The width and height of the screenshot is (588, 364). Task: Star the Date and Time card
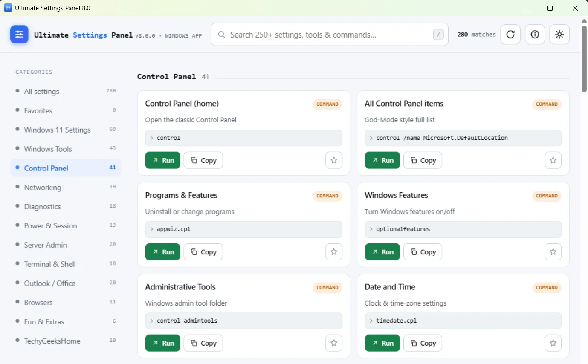[553, 343]
